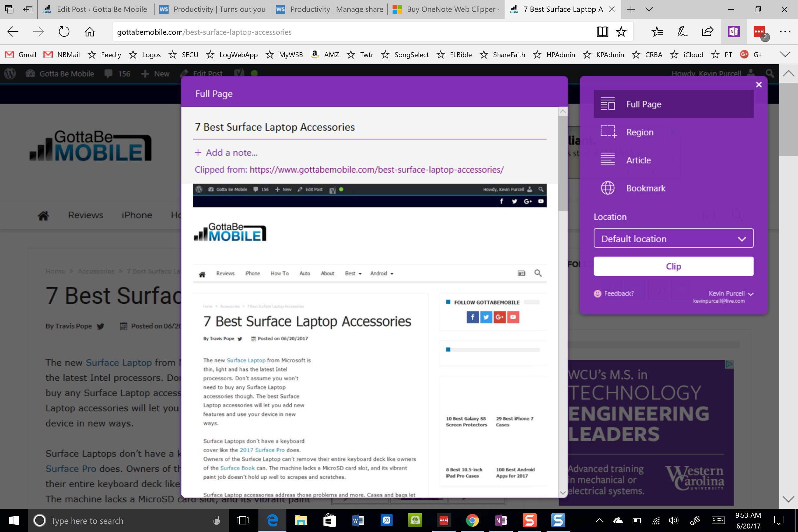Select Region clip mode

pos(673,132)
